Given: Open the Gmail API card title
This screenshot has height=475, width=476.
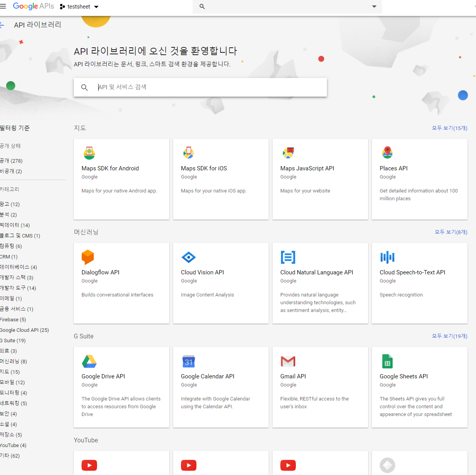Looking at the screenshot, I should 293,376.
